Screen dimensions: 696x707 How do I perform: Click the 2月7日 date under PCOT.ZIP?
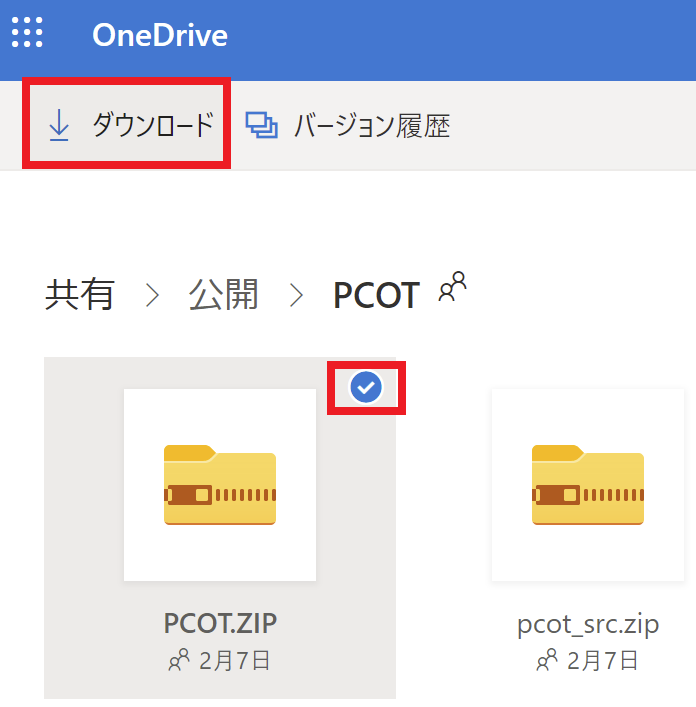tap(234, 661)
